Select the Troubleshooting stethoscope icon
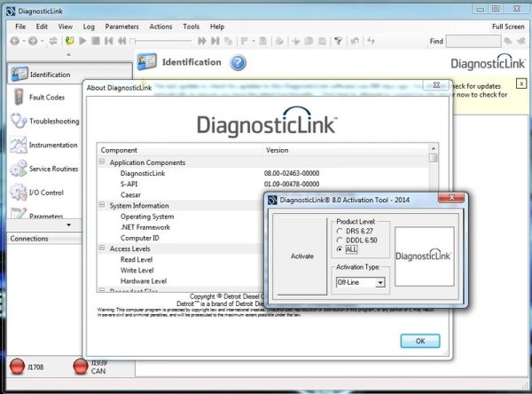Viewport: 532px width, 394px height. pyautogui.click(x=19, y=122)
